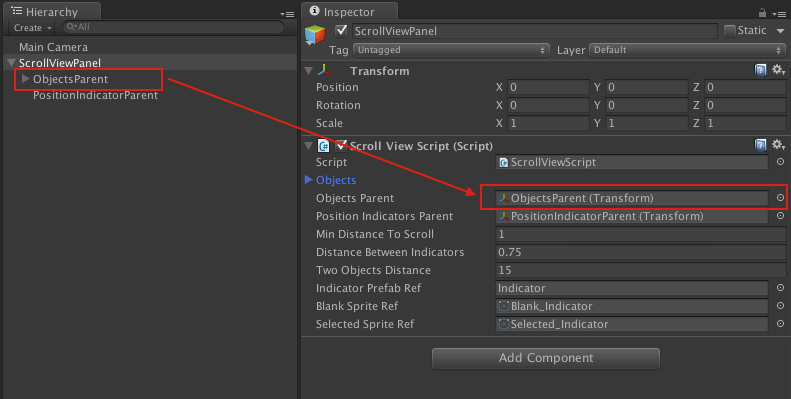
Task: Expand the ObjectsParent item in the Hierarchy
Action: coord(25,79)
